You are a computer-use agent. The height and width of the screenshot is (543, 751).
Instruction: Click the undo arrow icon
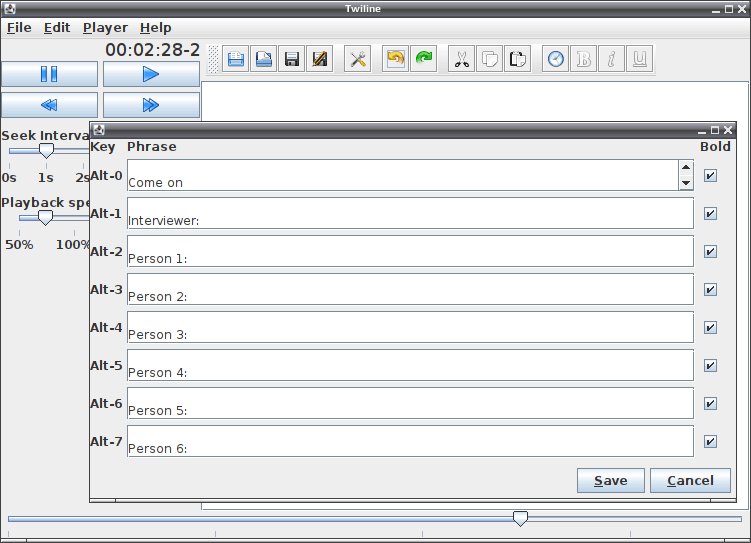pos(395,59)
